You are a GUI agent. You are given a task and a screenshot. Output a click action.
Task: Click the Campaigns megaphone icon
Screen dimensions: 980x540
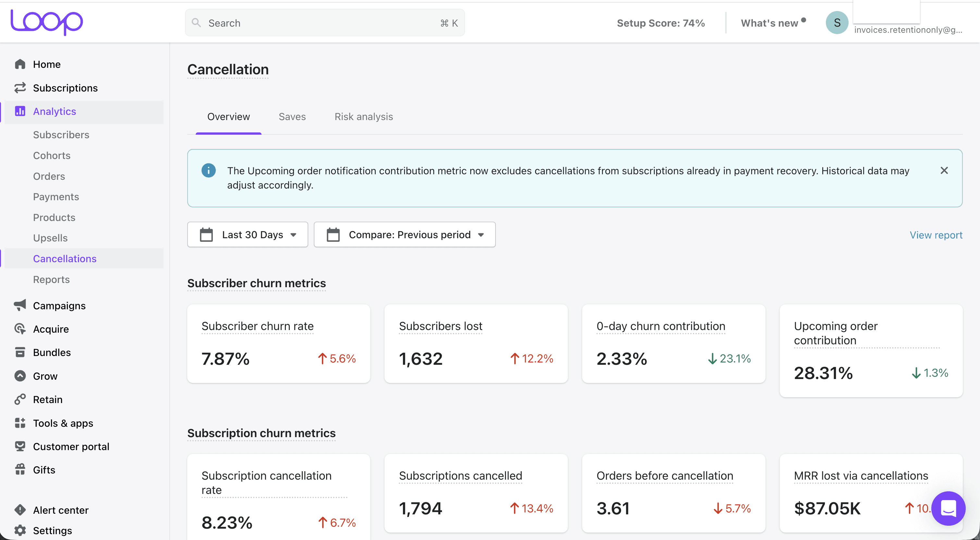click(20, 305)
